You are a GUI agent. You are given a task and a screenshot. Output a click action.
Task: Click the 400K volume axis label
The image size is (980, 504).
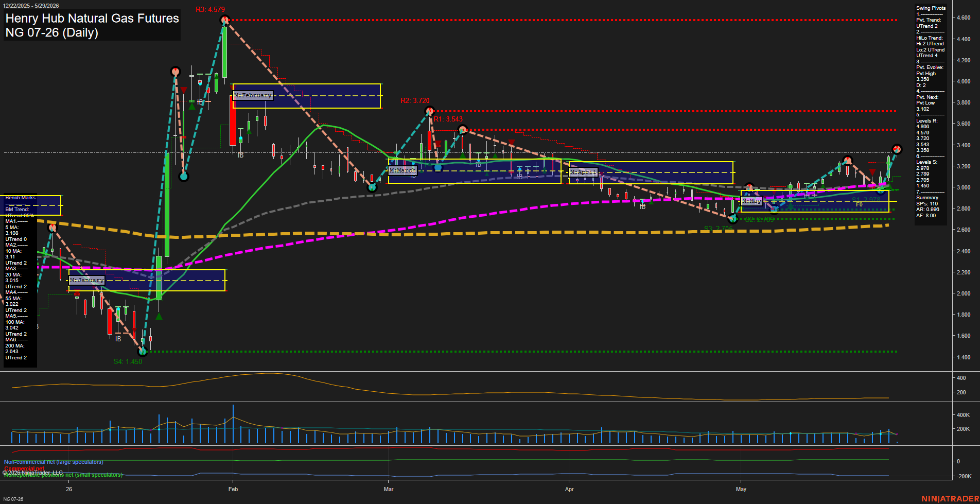[x=964, y=415]
